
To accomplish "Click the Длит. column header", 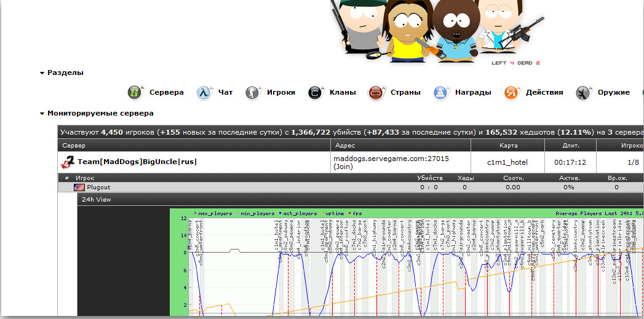I will (x=570, y=145).
